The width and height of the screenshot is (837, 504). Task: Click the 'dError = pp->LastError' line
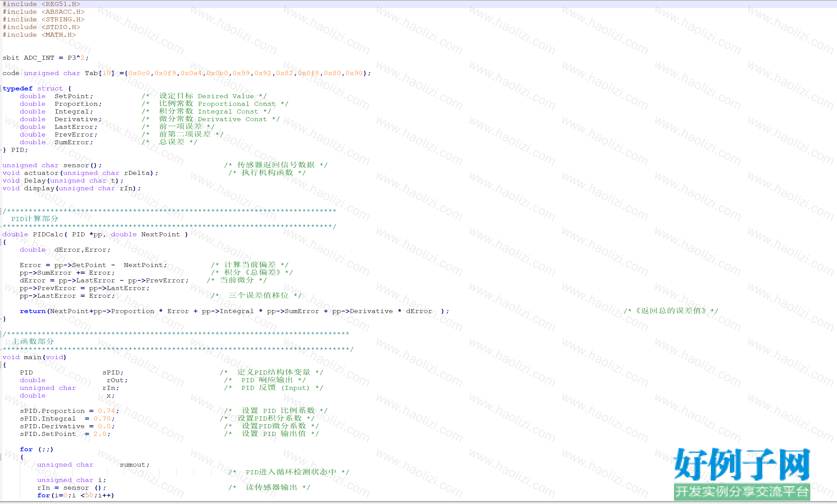[x=104, y=281]
